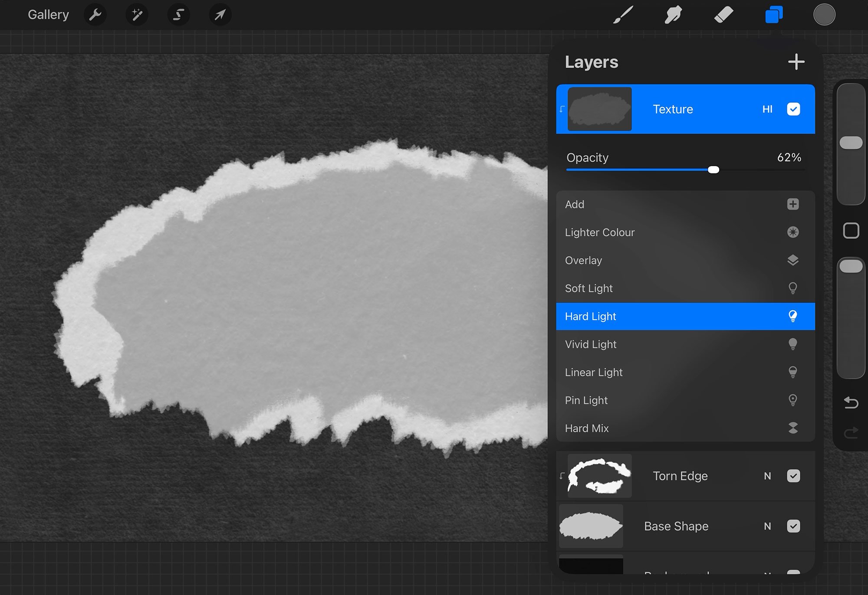Image resolution: width=868 pixels, height=595 pixels.
Task: Click the Vivid Light bulb icon
Action: pos(793,344)
